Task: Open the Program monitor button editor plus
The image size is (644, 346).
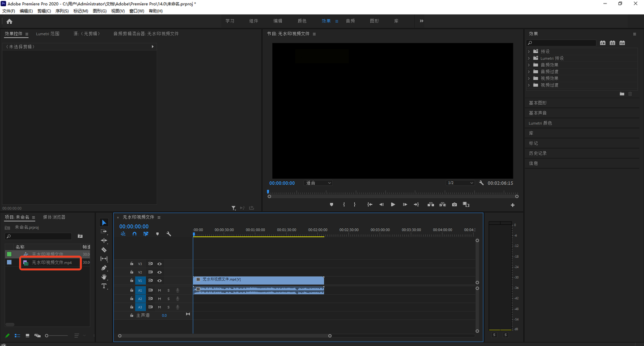Action: click(x=513, y=205)
